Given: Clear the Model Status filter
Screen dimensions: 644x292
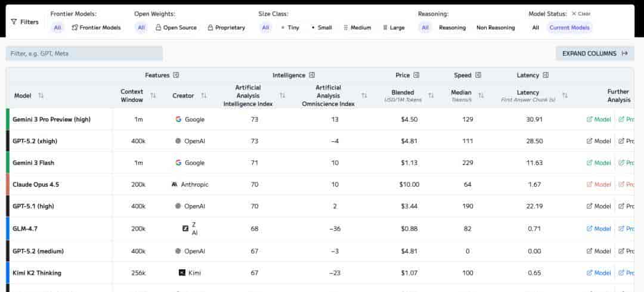Looking at the screenshot, I should (x=581, y=14).
